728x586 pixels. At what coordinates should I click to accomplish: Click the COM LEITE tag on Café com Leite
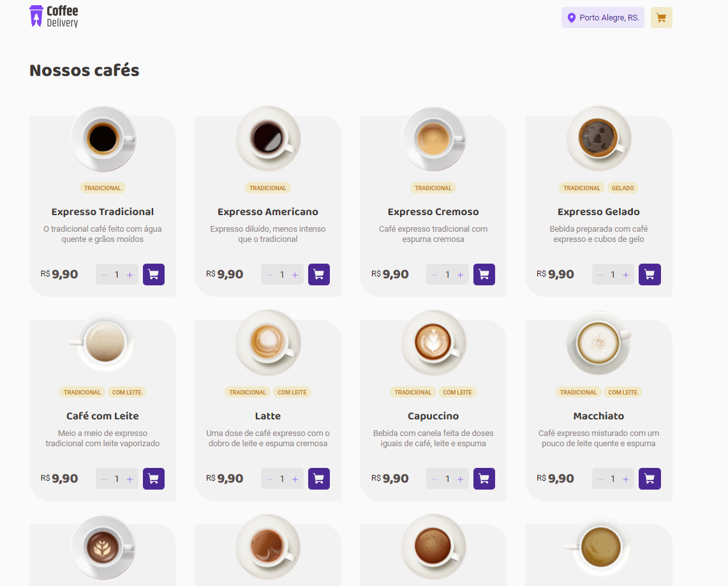[x=127, y=392]
